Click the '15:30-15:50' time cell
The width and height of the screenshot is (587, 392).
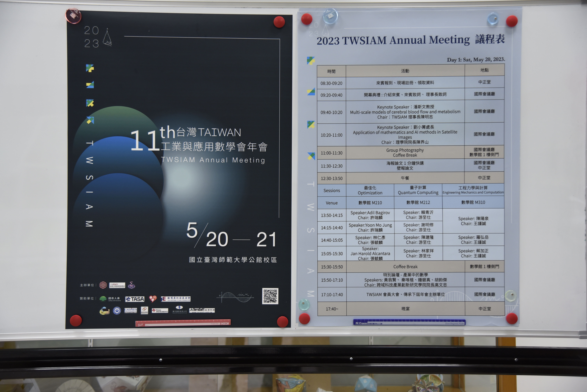click(332, 267)
